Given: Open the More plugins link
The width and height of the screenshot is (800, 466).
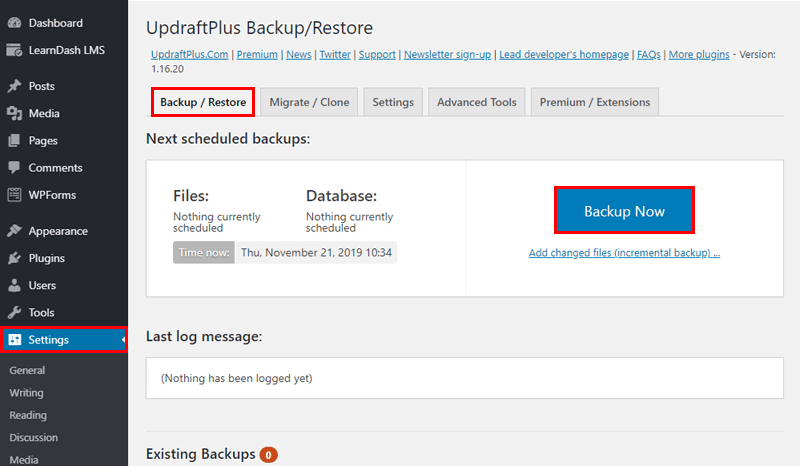Looking at the screenshot, I should [699, 55].
